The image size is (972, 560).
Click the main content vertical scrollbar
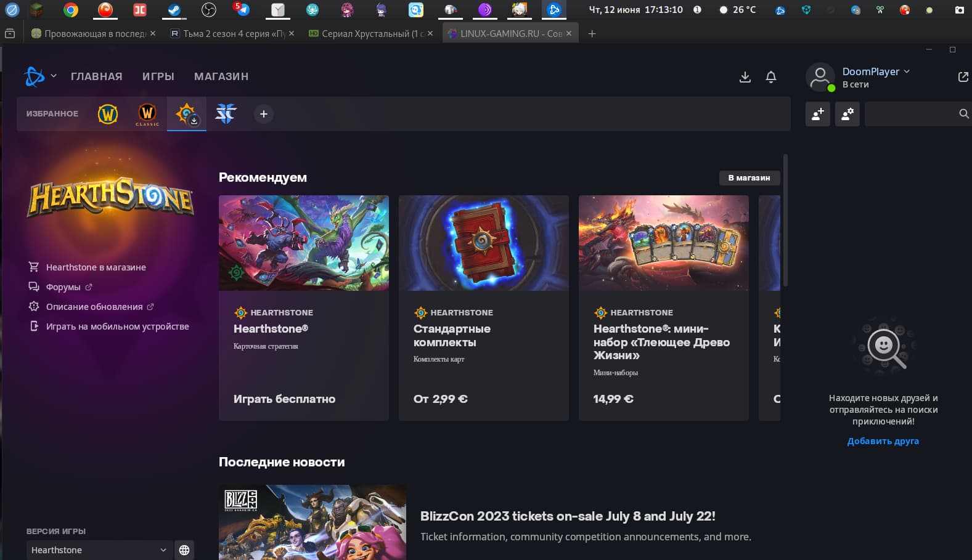(785, 221)
